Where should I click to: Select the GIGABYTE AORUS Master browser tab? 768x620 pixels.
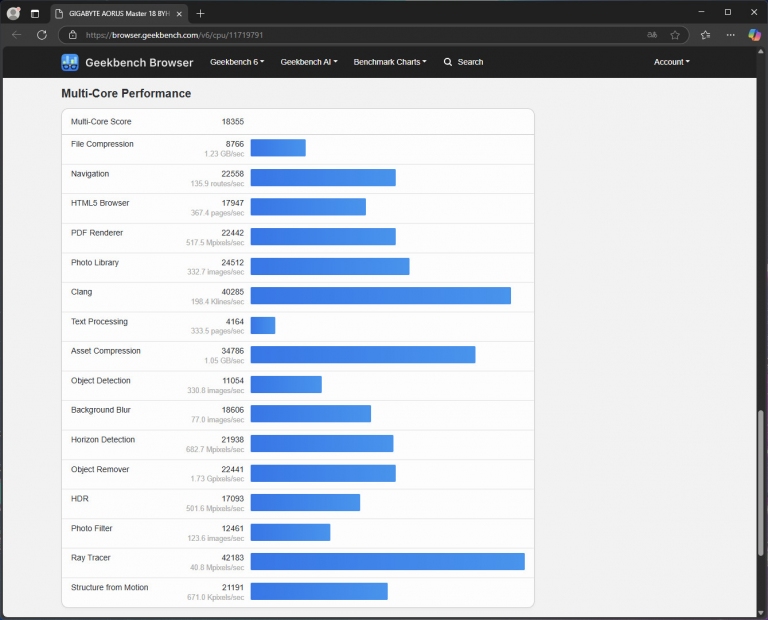120,14
